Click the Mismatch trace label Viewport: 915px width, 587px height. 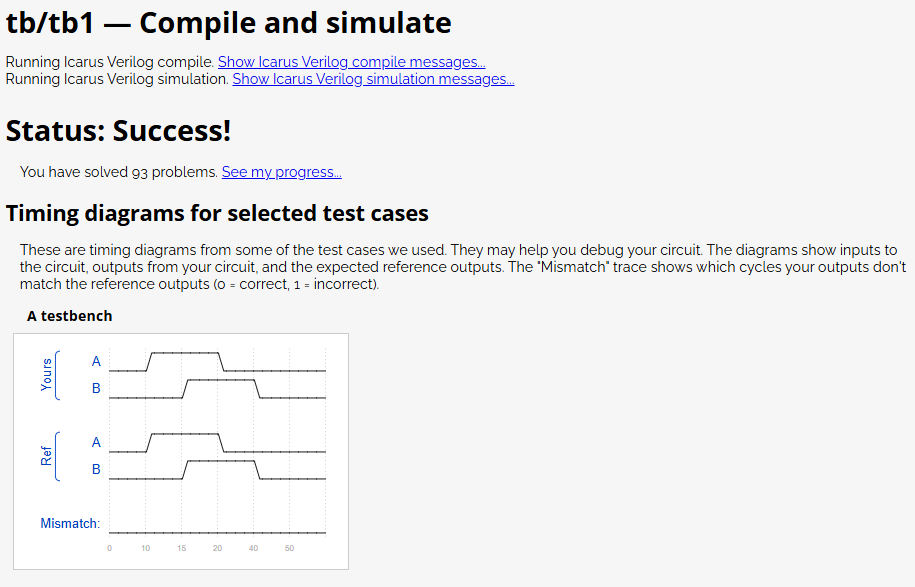click(x=70, y=523)
